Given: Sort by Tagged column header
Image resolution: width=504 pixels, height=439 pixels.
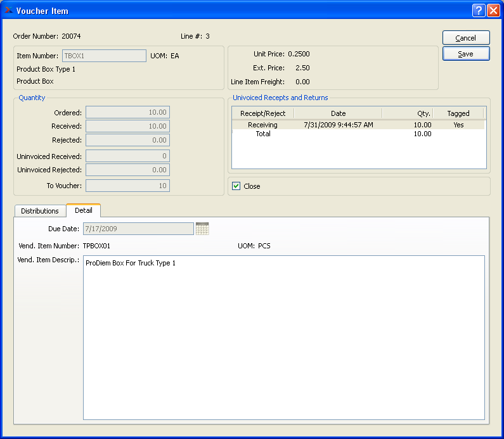Looking at the screenshot, I should (x=458, y=113).
